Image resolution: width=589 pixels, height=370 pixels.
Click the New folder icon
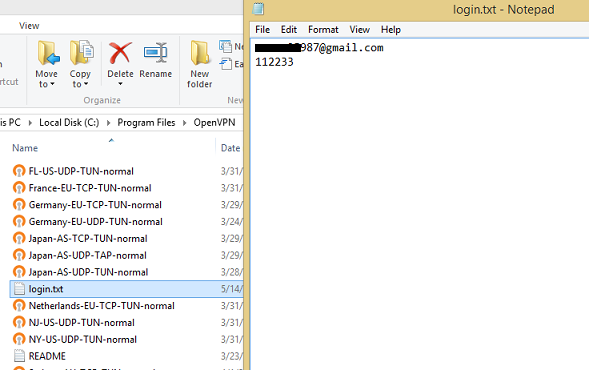click(x=199, y=53)
